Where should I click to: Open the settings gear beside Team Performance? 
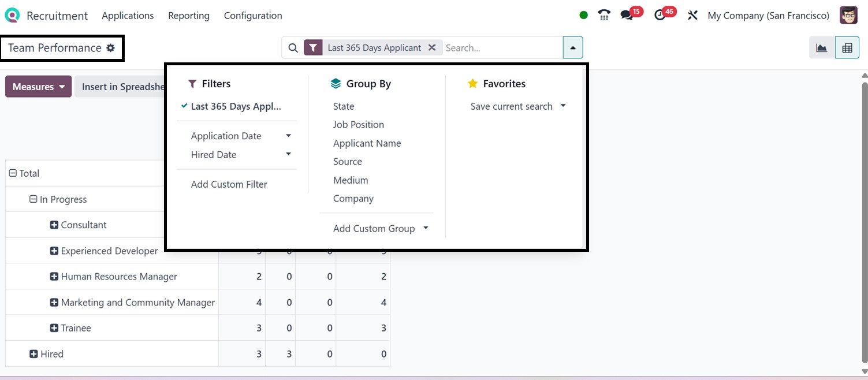111,48
